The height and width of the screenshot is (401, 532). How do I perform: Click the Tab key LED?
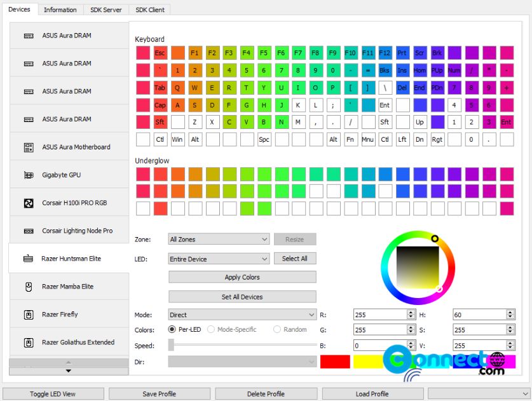click(x=160, y=88)
